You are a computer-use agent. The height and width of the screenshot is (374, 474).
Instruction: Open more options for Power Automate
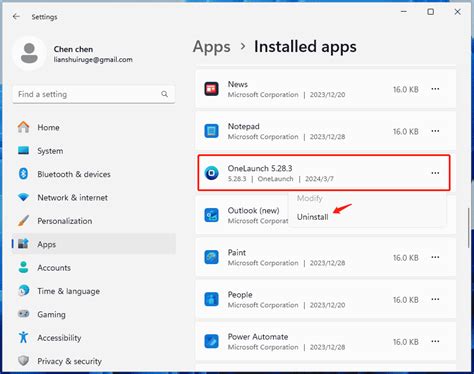pos(435,341)
